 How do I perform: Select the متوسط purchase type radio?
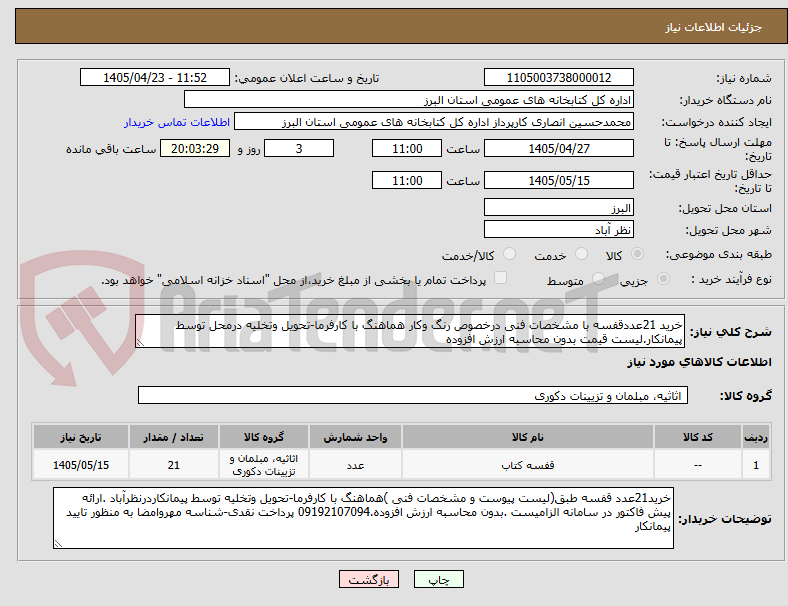pyautogui.click(x=598, y=278)
